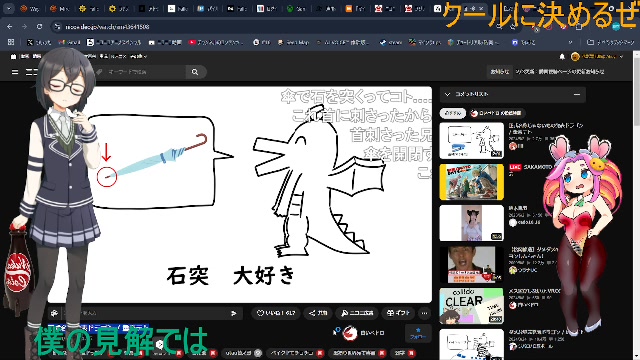Open the comment command settings icon
This screenshot has width=640, height=360.
click(54, 313)
